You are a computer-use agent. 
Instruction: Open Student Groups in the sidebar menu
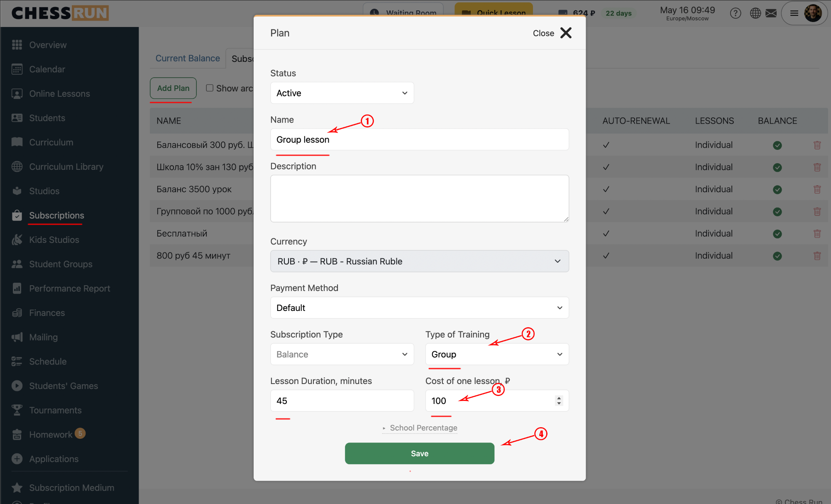click(x=61, y=264)
